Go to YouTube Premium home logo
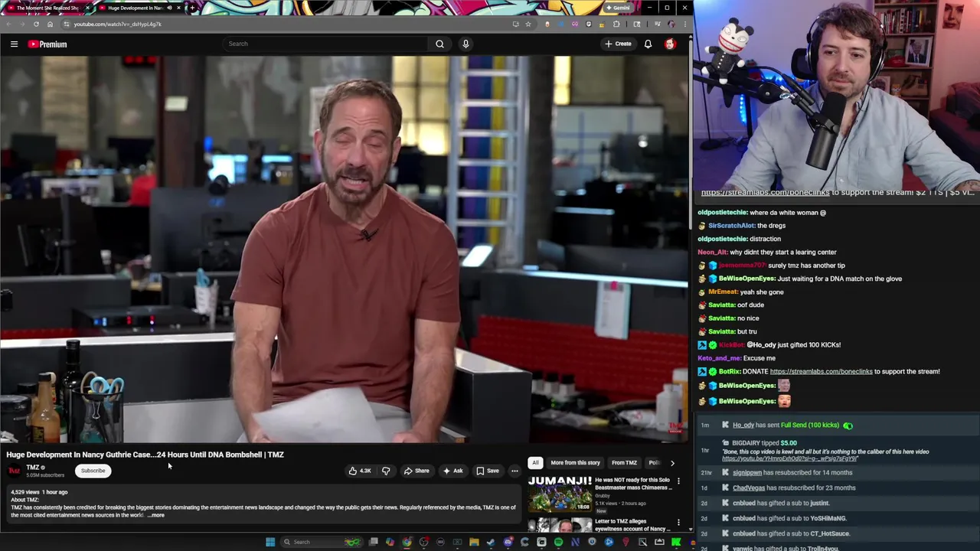This screenshot has height=551, width=980. pyautogui.click(x=47, y=44)
